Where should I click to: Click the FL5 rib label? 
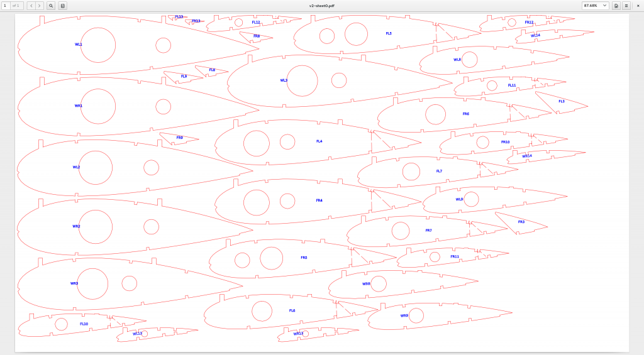[389, 33]
